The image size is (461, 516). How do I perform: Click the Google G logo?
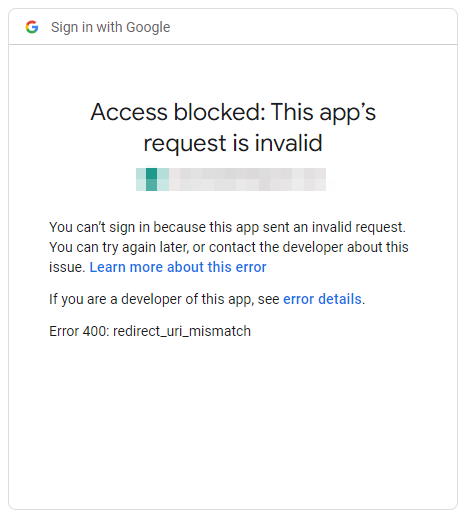pyautogui.click(x=32, y=27)
